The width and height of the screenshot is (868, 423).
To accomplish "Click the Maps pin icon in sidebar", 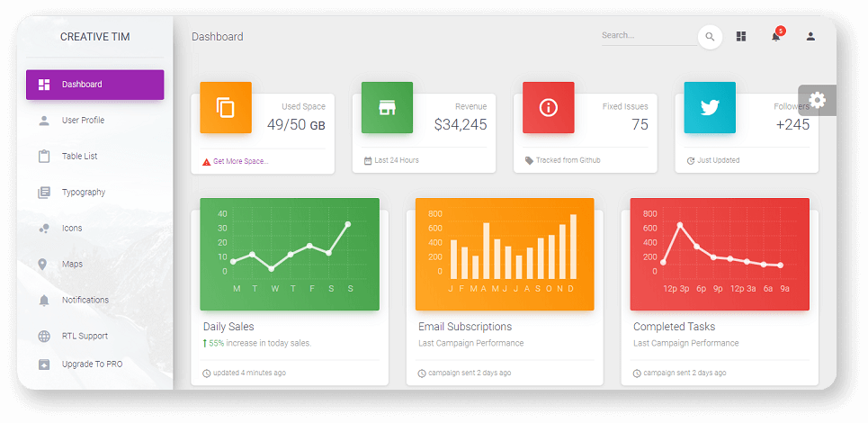I will click(42, 264).
